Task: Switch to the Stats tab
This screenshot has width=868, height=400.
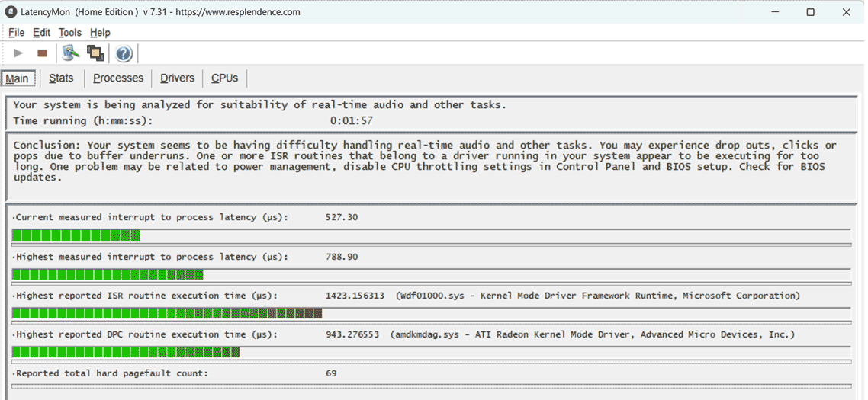Action: pos(61,78)
